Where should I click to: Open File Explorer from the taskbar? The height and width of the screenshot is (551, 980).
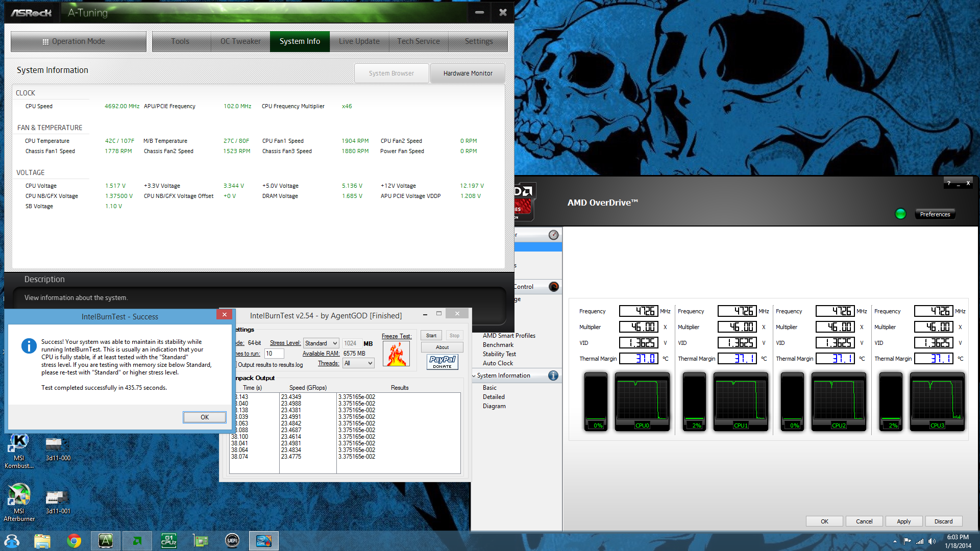42,541
